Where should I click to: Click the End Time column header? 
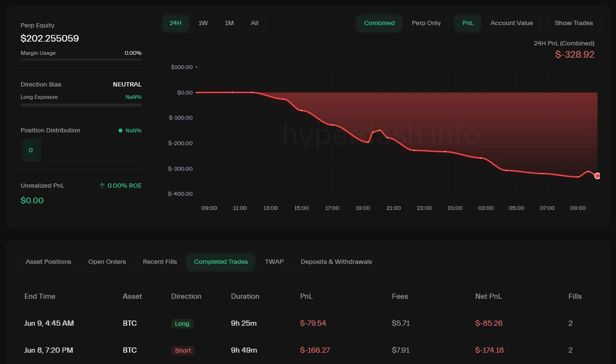(x=40, y=296)
